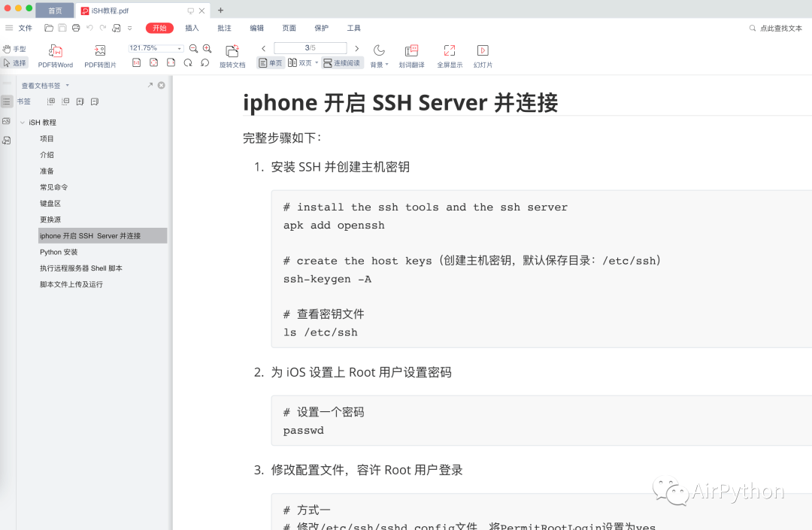Select the 常见命令 bookmark

coord(54,187)
